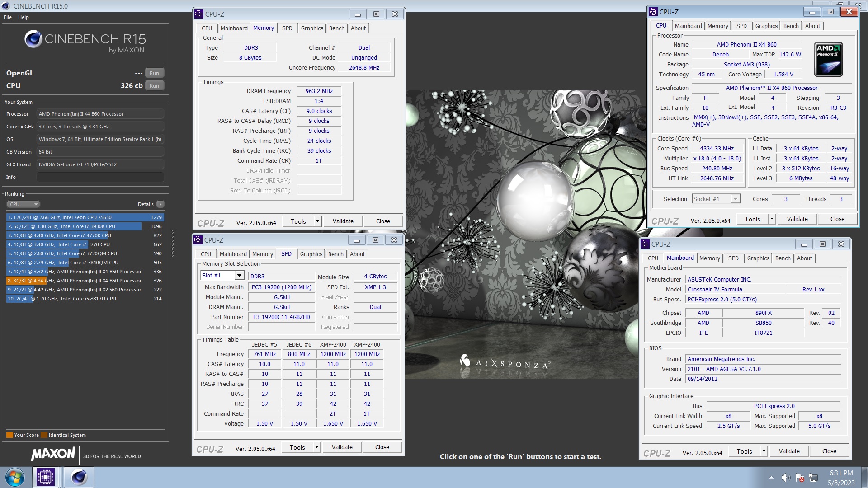Click the Action Center flag tray icon
This screenshot has width=868, height=488.
click(800, 478)
